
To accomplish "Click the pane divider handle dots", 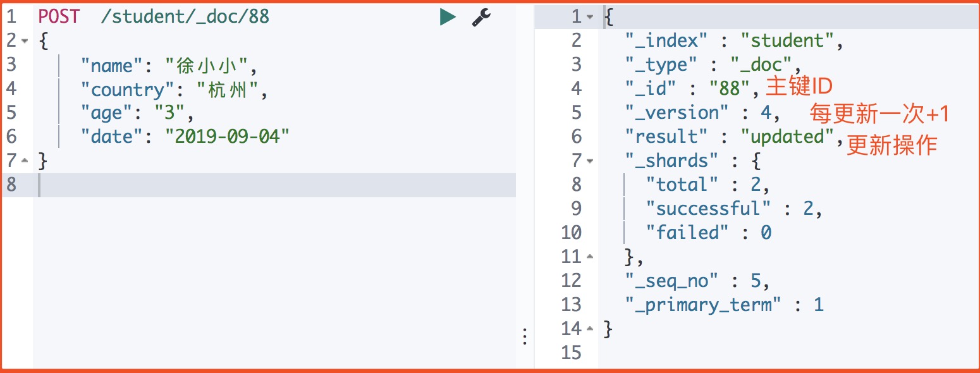I will pos(525,337).
